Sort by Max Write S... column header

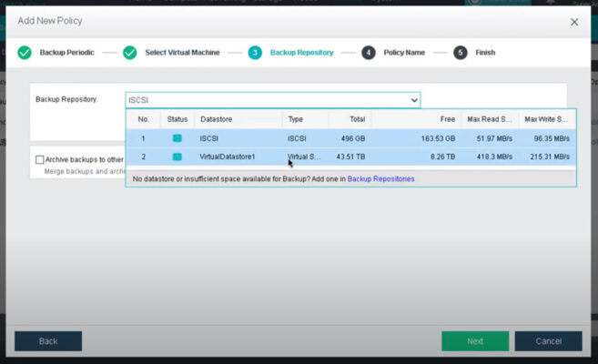point(547,119)
